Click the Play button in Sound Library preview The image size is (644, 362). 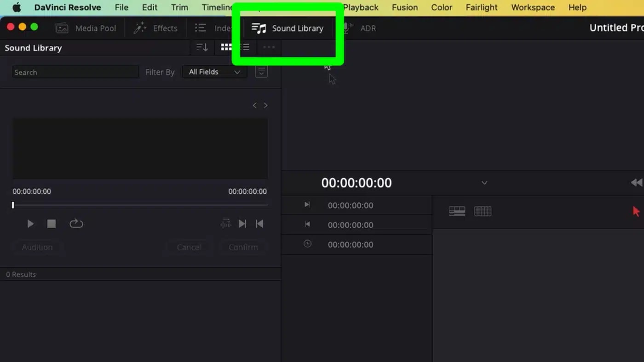point(30,224)
